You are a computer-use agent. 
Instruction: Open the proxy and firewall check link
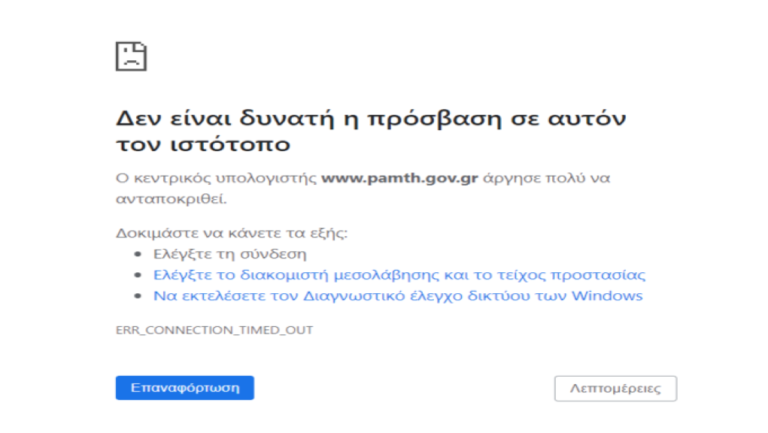pos(399,275)
